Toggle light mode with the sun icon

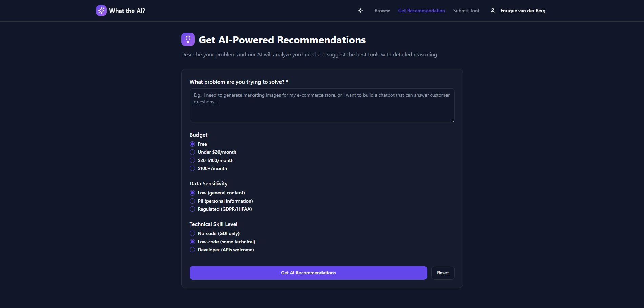pos(360,11)
